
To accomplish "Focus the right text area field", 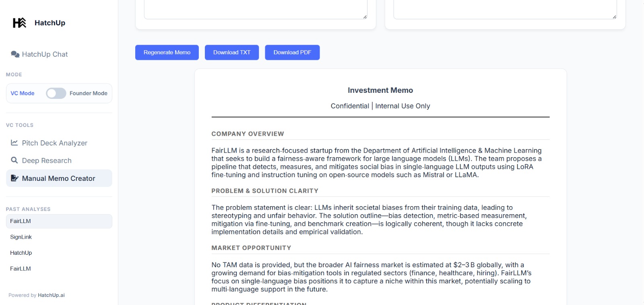I will (x=505, y=9).
